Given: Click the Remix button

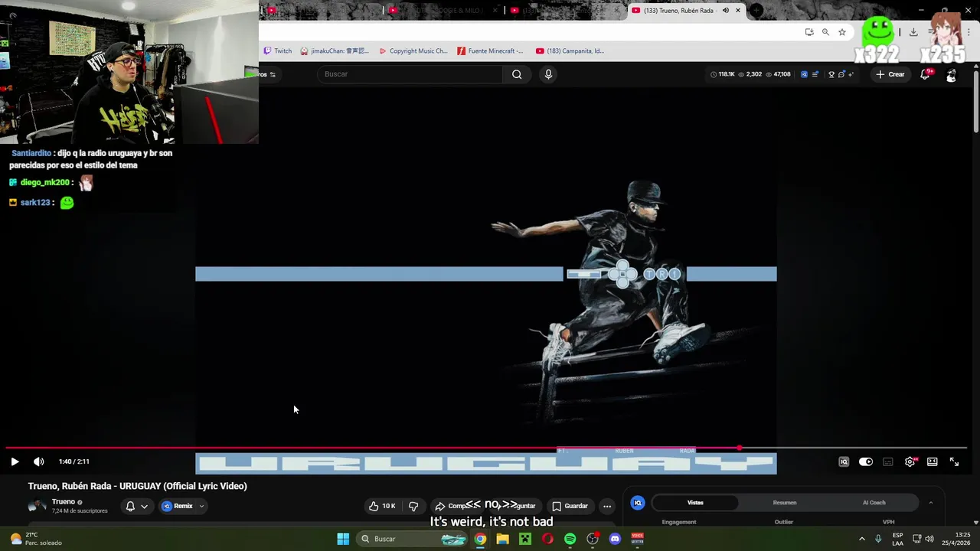Looking at the screenshot, I should coord(178,506).
